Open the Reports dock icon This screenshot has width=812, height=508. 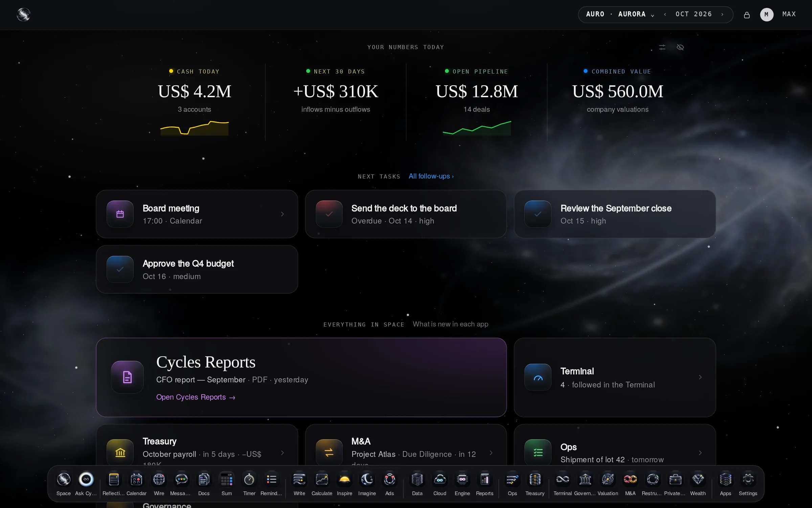(x=484, y=480)
